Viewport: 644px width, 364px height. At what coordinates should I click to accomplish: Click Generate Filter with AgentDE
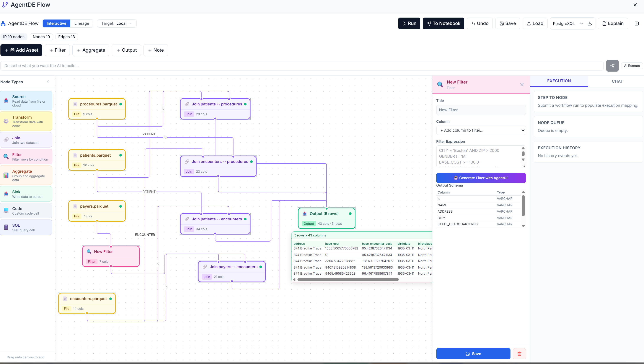(481, 178)
